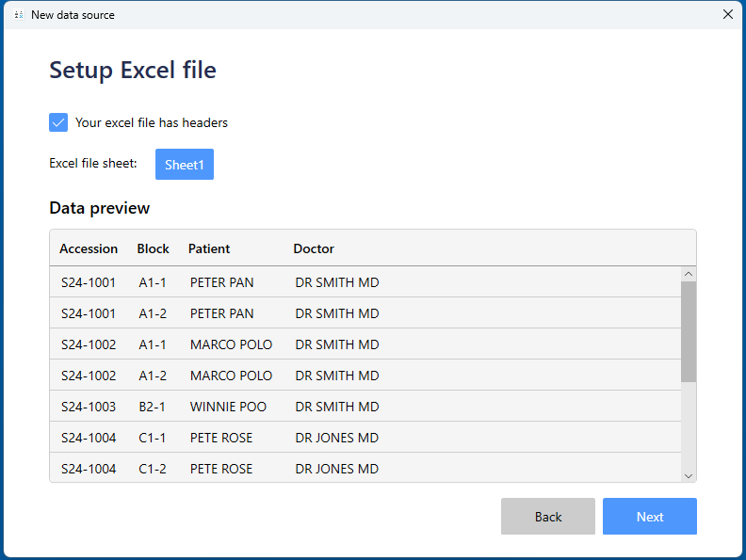The width and height of the screenshot is (746, 560).
Task: Uncheck the 'Your excel file has headers' checkbox
Action: point(58,122)
